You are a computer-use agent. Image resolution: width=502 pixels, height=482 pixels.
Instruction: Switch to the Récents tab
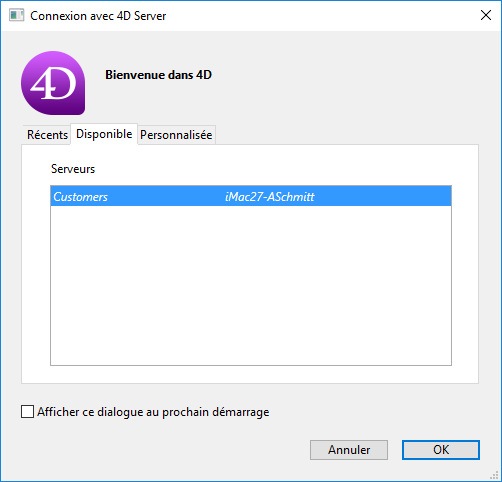pos(47,135)
